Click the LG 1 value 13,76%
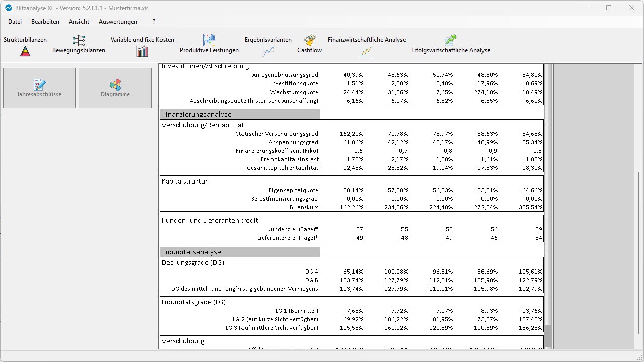 (x=533, y=311)
